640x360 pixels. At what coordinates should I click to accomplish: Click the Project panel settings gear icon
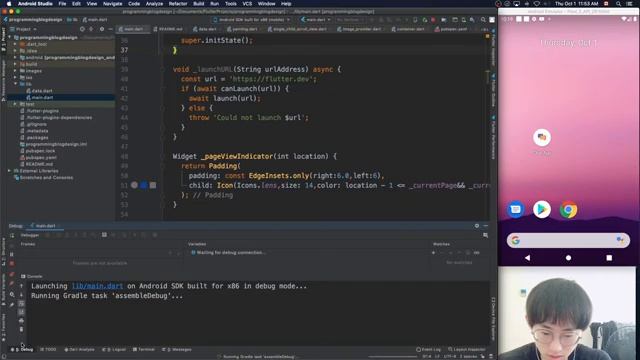tap(102, 29)
